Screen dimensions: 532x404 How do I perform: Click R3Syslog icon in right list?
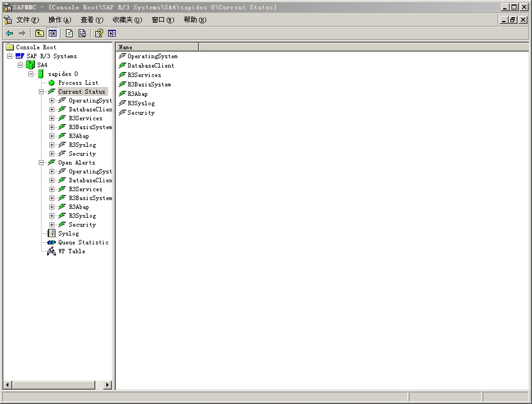point(122,103)
